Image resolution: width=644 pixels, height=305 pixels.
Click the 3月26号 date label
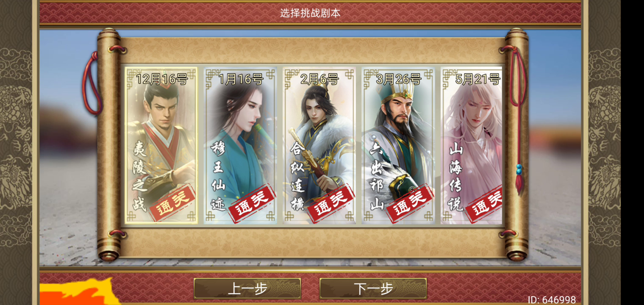(x=399, y=79)
